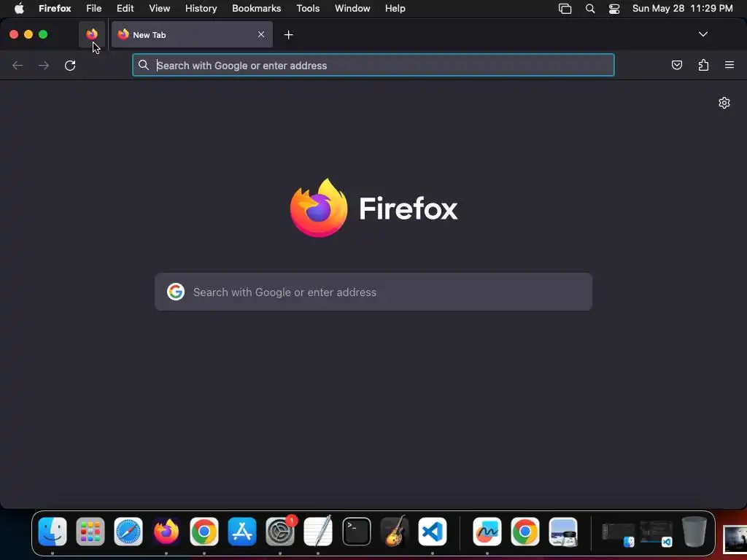The image size is (747, 560).
Task: Go back one page
Action: click(18, 65)
